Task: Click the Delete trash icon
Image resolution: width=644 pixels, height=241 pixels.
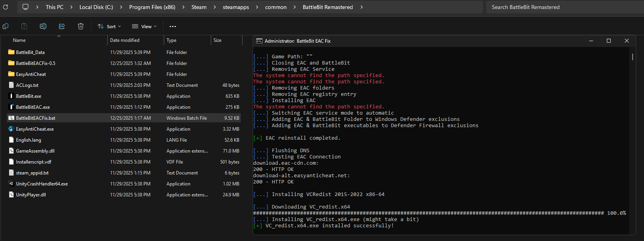Action: coord(81,26)
